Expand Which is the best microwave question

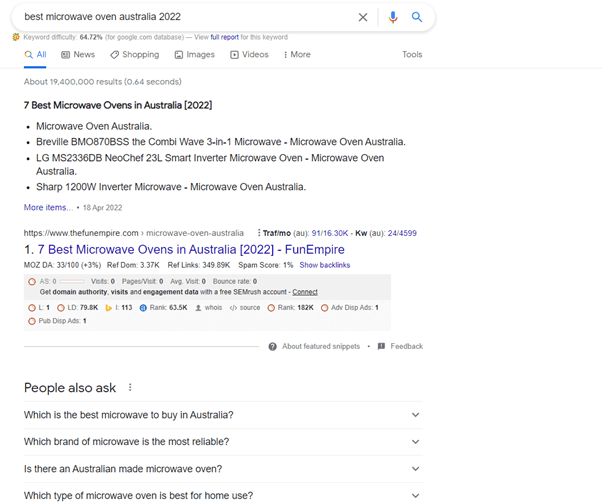click(x=223, y=415)
